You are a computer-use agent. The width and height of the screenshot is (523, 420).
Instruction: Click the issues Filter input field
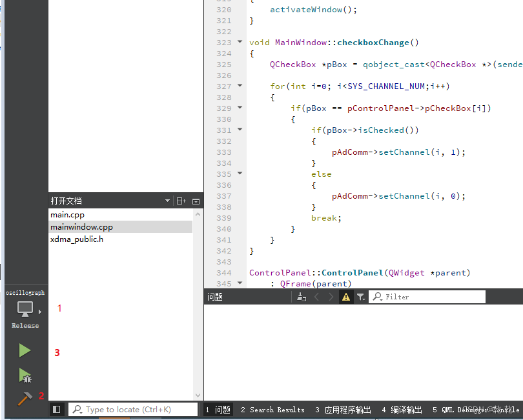coord(427,297)
